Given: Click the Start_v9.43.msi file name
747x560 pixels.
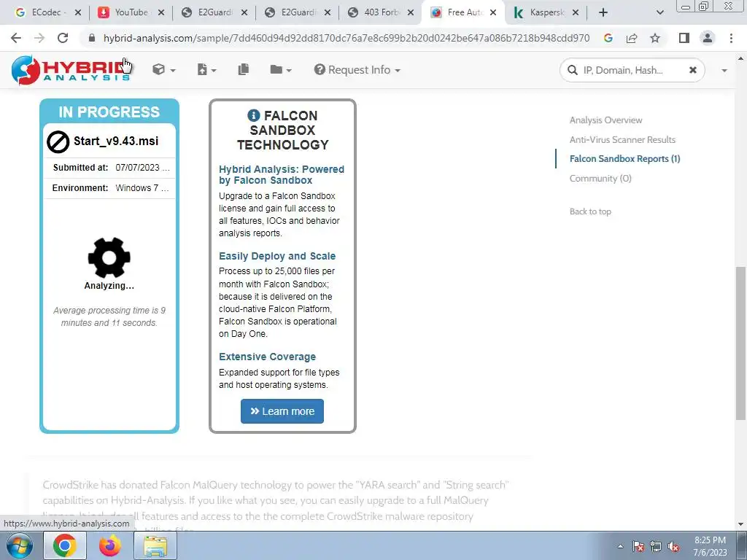Looking at the screenshot, I should click(x=116, y=141).
